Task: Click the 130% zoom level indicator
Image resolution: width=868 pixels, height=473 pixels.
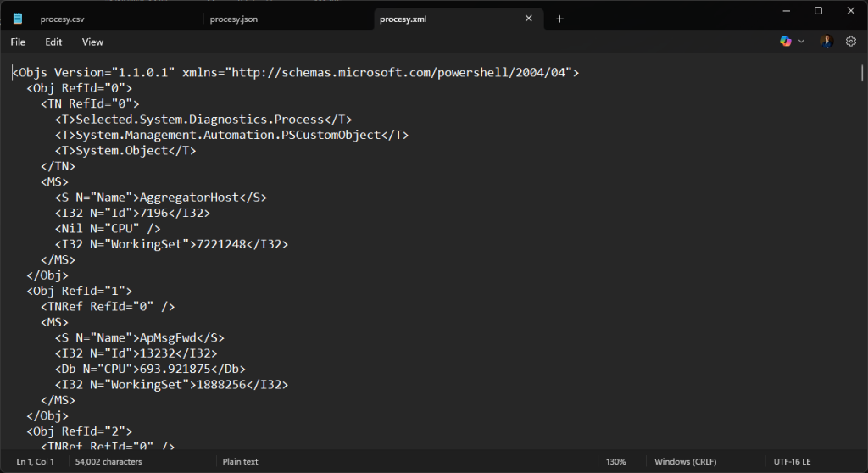Action: point(615,461)
